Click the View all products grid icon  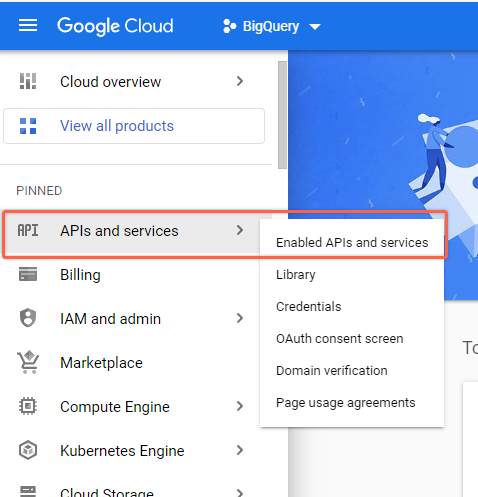28,126
